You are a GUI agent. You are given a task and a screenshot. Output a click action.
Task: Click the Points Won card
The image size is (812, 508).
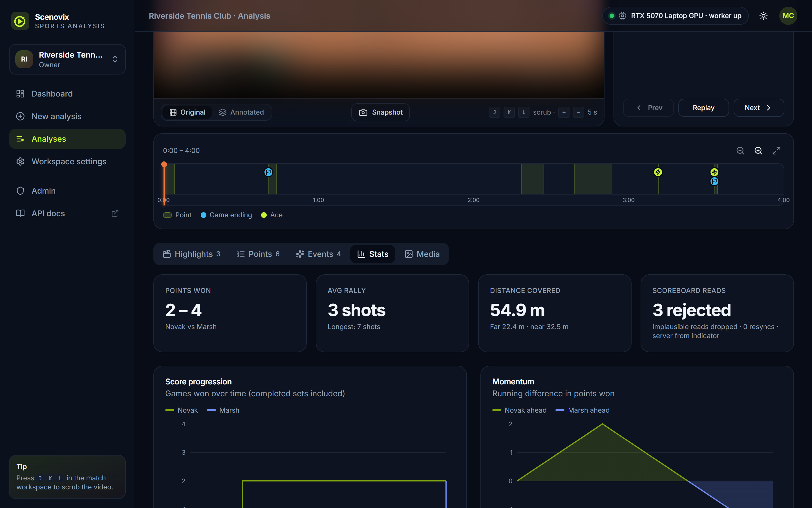tap(230, 313)
